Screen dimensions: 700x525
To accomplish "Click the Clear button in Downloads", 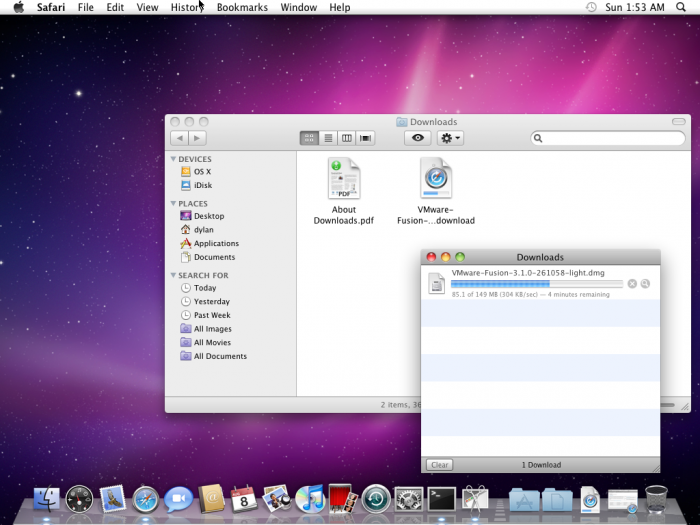I will point(439,465).
